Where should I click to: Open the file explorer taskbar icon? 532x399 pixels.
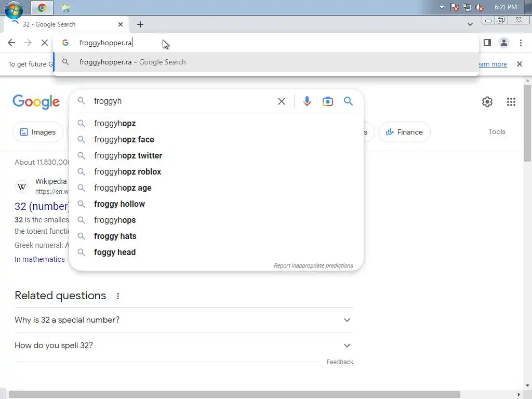point(66,8)
